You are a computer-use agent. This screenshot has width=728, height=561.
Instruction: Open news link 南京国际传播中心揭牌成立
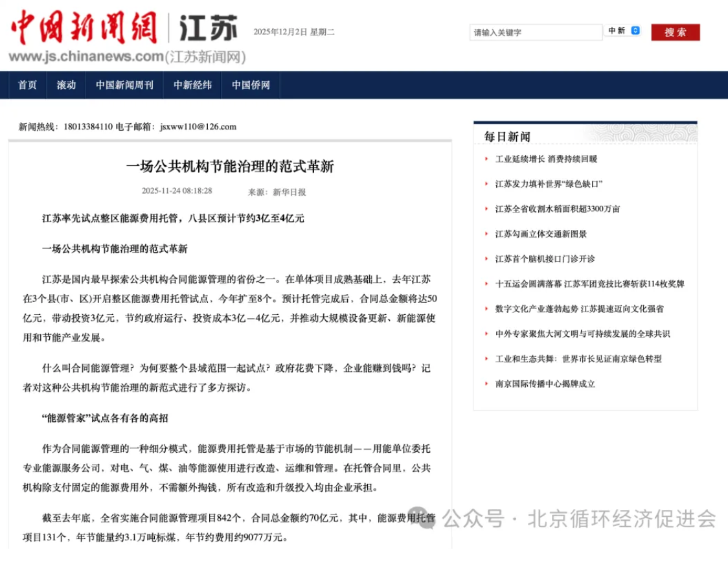click(x=545, y=384)
